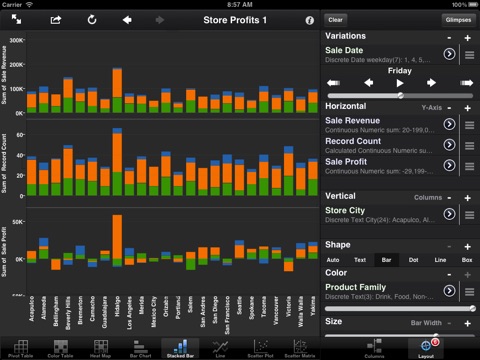The height and width of the screenshot is (360, 480).
Task: Play the weekday variation animation
Action: [400, 83]
